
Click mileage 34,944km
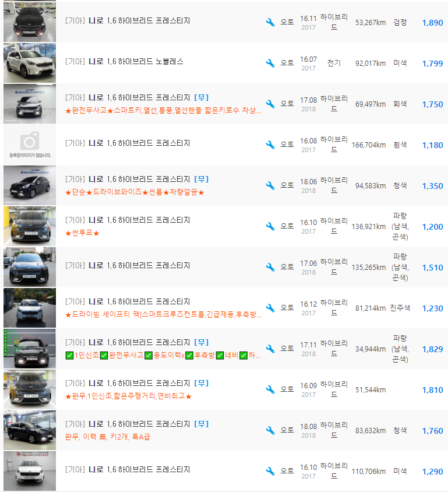(x=371, y=349)
